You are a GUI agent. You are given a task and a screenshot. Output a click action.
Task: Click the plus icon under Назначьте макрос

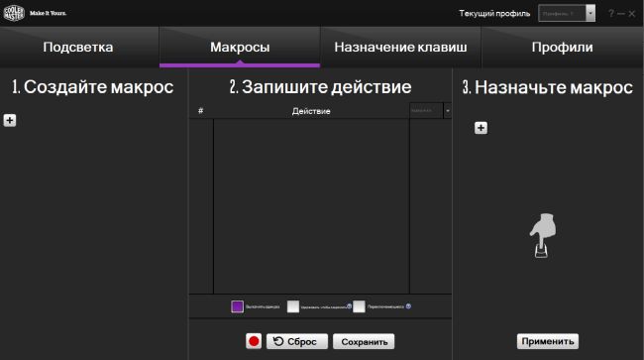point(481,128)
